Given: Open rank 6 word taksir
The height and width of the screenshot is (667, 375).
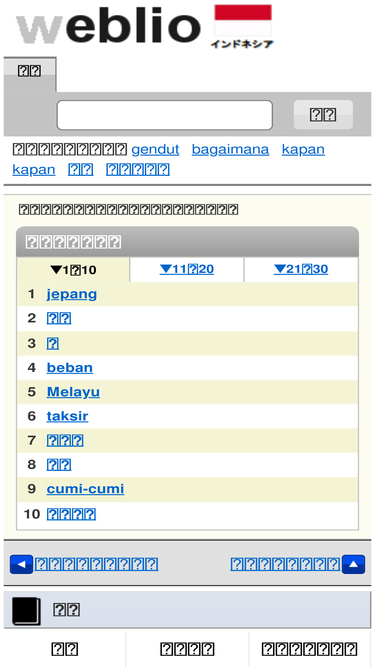Looking at the screenshot, I should coord(68,416).
